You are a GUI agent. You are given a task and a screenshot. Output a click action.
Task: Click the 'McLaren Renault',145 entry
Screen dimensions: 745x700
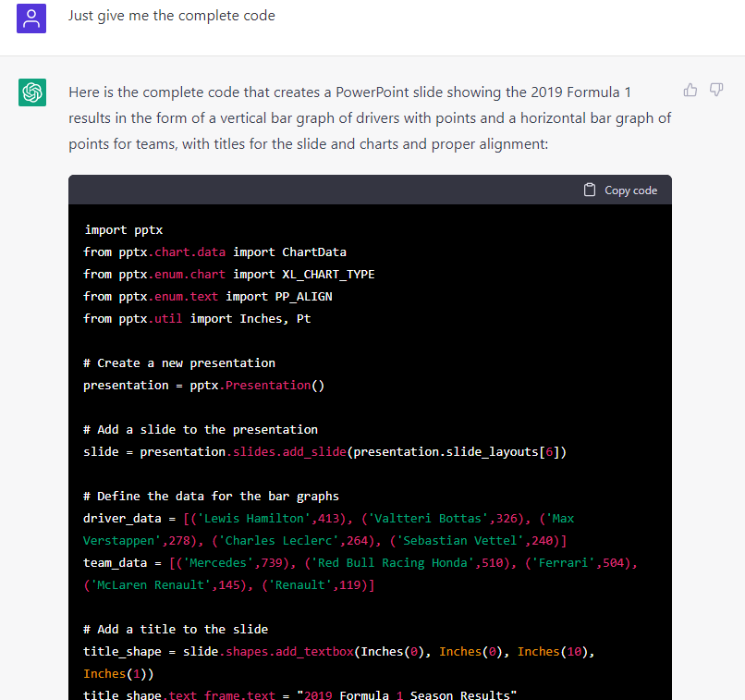166,585
